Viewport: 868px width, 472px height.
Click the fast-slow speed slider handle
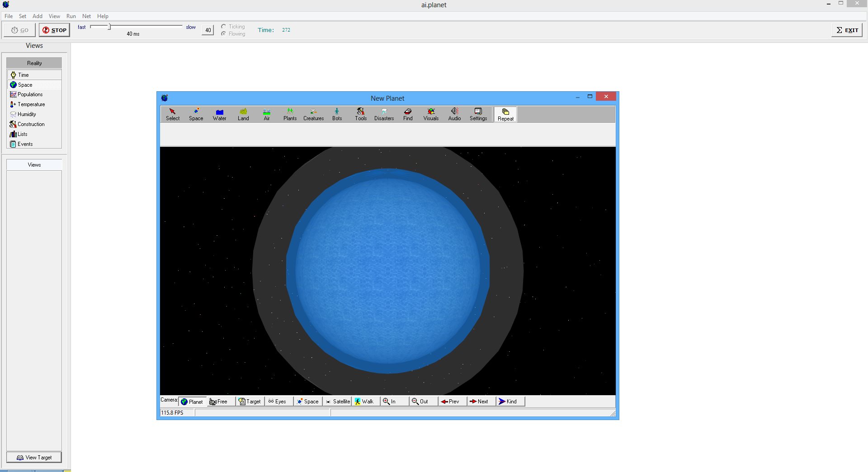[109, 27]
